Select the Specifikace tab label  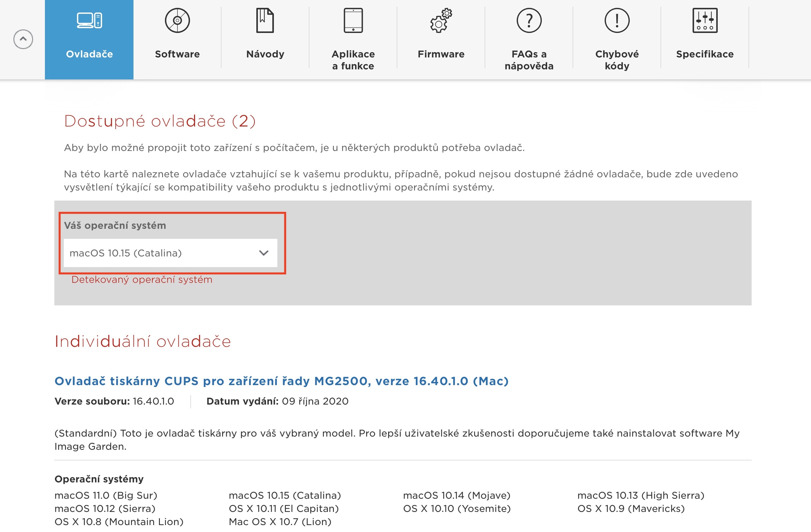pos(705,54)
